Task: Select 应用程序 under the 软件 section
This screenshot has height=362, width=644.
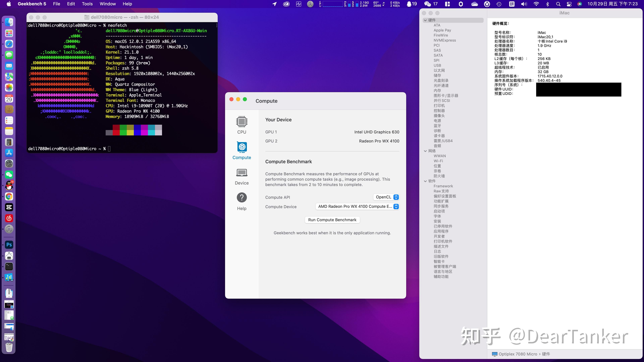Action: click(x=441, y=231)
